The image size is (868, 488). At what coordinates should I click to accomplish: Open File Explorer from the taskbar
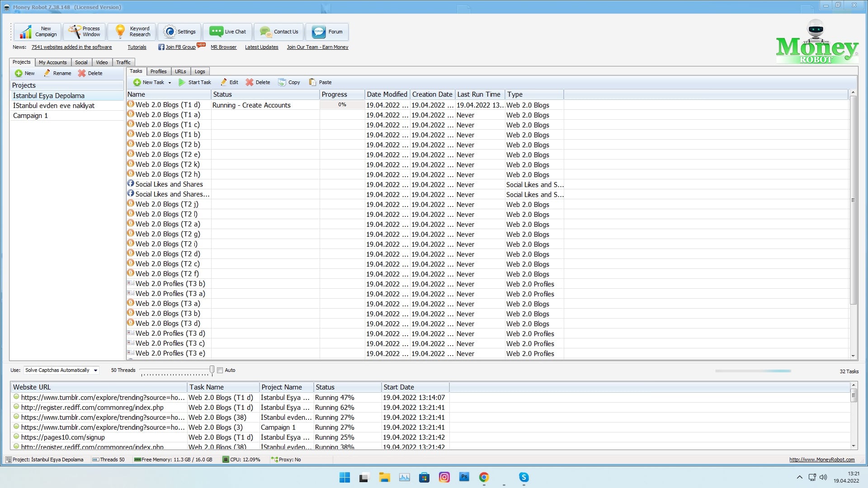point(384,477)
